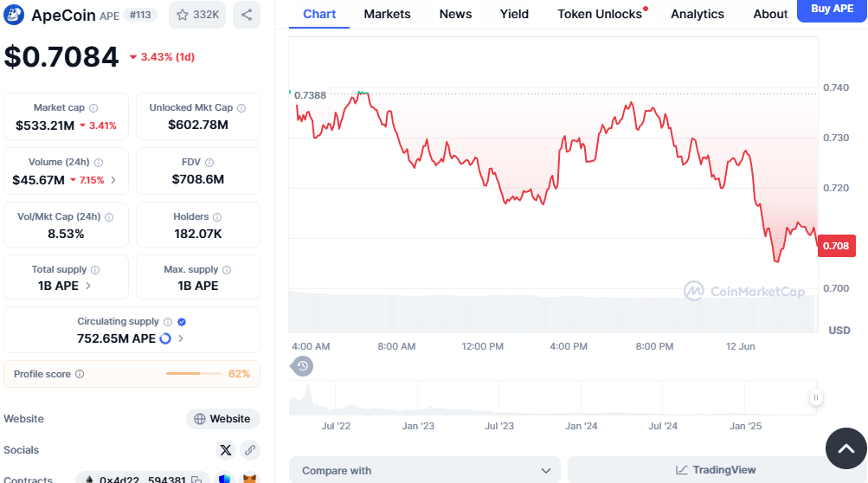
Task: Expand Circulating supply details chevron
Action: click(x=181, y=338)
